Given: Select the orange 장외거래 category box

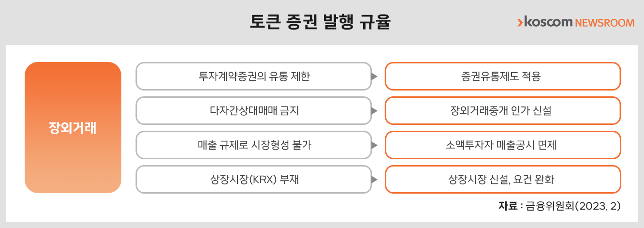Looking at the screenshot, I should [x=73, y=128].
